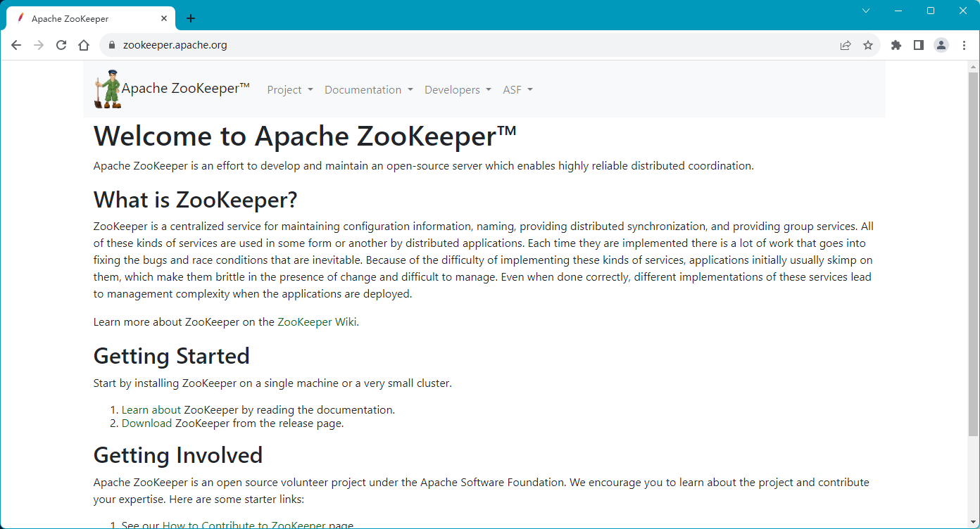Close the Apache ZooKeeper tab
Image resolution: width=980 pixels, height=529 pixels.
coord(164,18)
